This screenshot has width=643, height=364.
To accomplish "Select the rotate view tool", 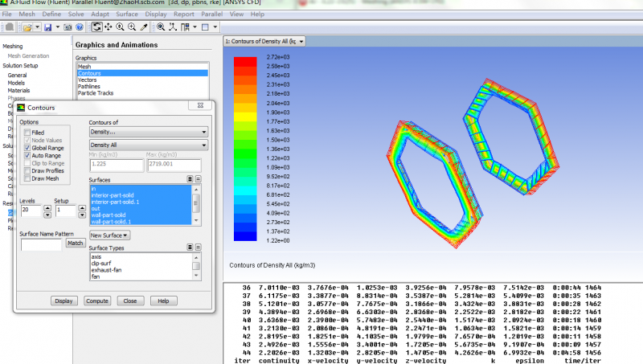I will coord(97,27).
